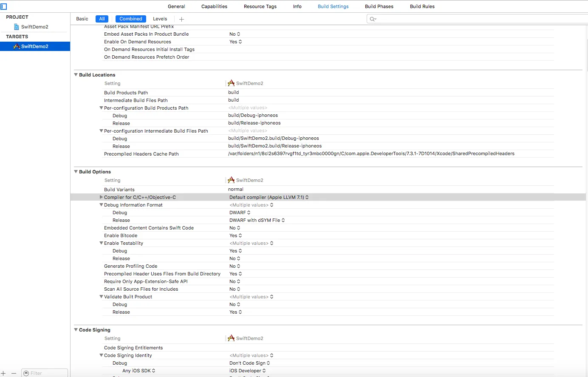
Task: Open Scan All Source Files for Includes popup
Action: coord(235,289)
